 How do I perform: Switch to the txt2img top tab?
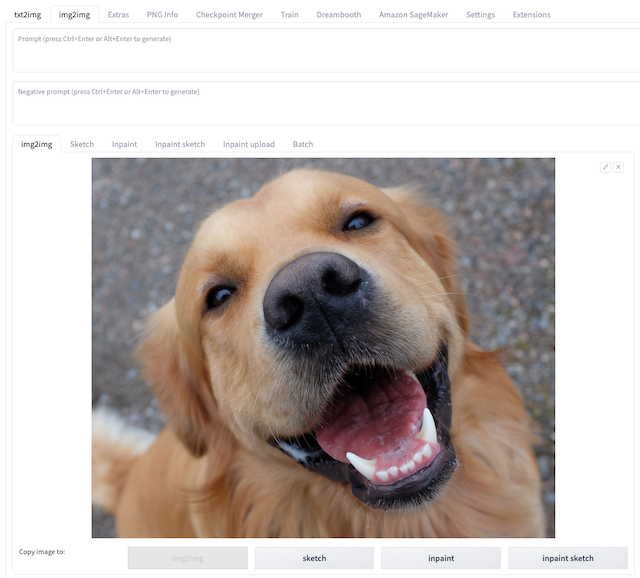pyautogui.click(x=27, y=15)
